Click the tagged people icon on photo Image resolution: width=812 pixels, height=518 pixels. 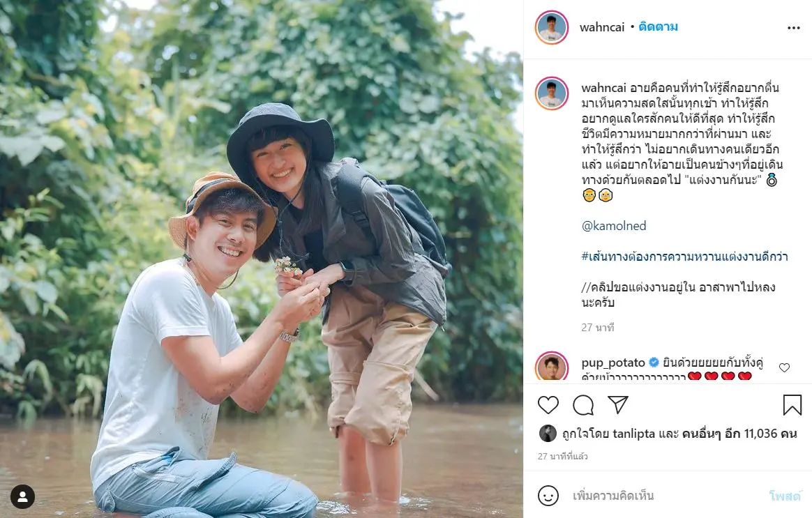pyautogui.click(x=22, y=496)
